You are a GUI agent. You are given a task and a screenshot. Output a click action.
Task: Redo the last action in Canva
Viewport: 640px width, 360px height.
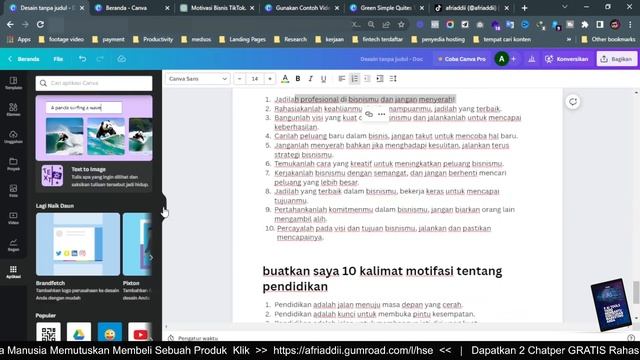tap(100, 59)
